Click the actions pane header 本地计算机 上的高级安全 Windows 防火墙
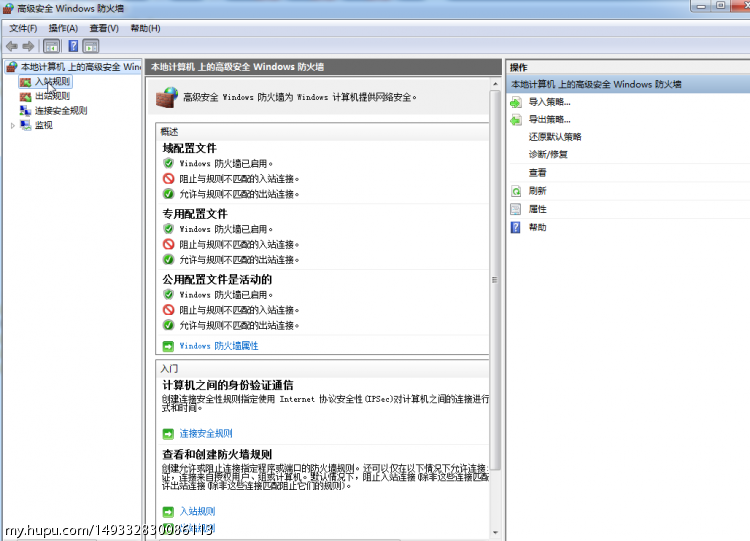Image resolution: width=750 pixels, height=541 pixels. (596, 84)
